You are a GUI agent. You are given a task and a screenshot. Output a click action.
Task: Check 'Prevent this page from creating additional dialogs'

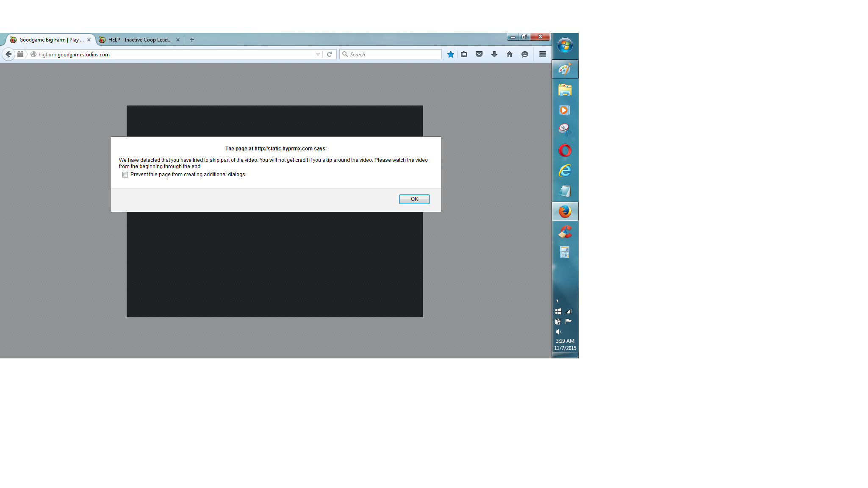(125, 175)
